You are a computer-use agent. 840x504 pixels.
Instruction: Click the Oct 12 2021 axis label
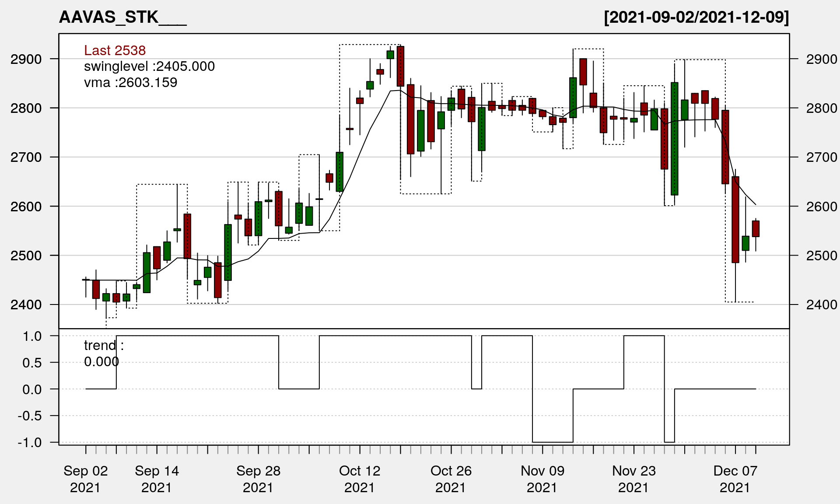point(360,479)
